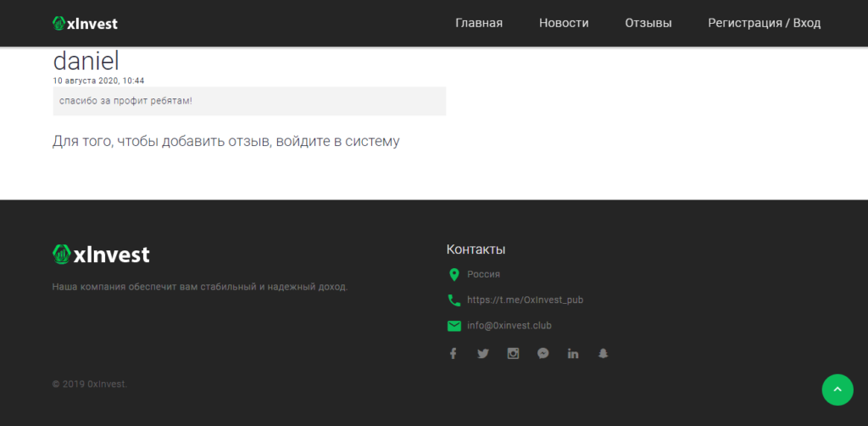Open the LinkedIn social icon
Screen dimensions: 868x426
click(573, 354)
